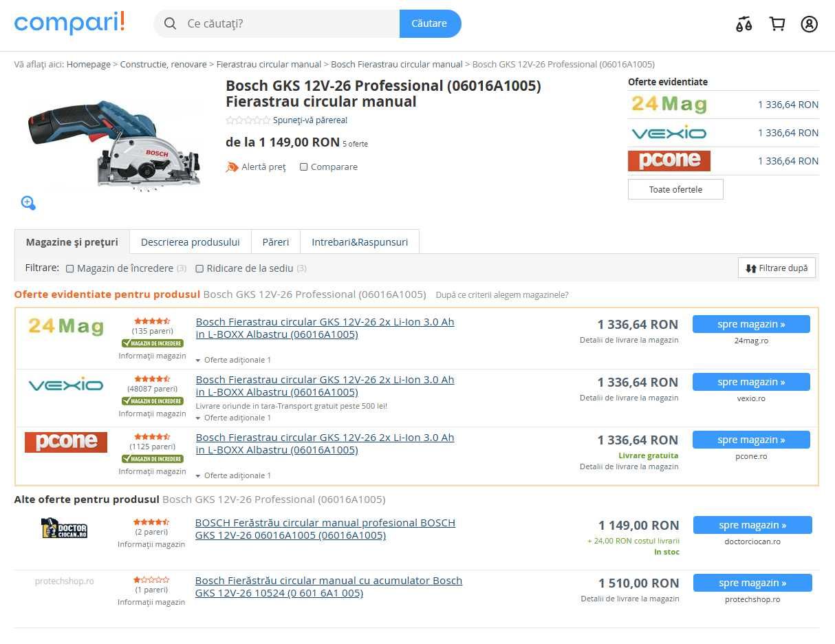
Task: Click the pcone star rating
Action: point(152,437)
